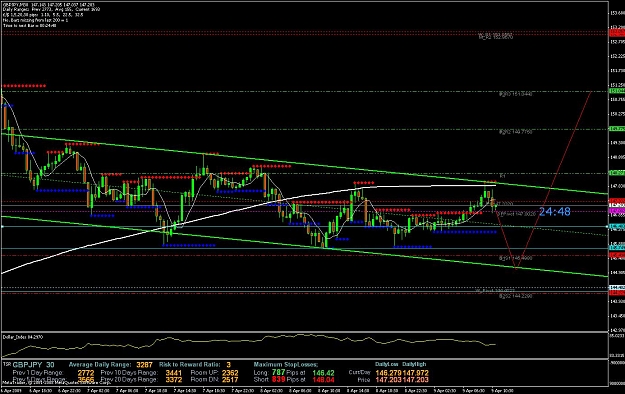Screen dimensions: 625x394
Task: Click the Long stop price 146.42
Action: (x=323, y=373)
